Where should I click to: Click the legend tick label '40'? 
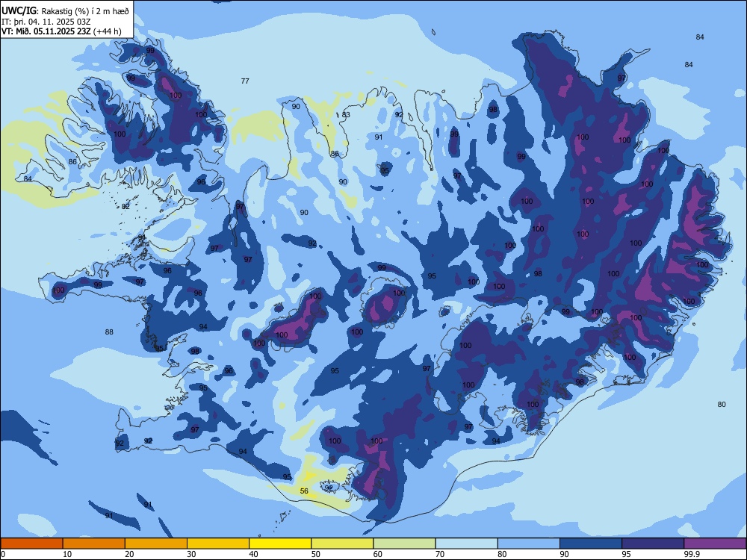253,554
